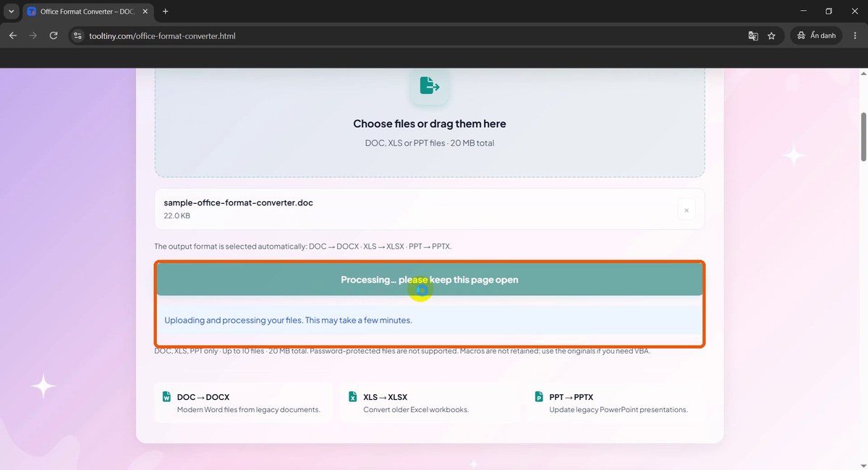The image size is (868, 470).
Task: Remove sample-office-format-converter.doc with the x
Action: pyautogui.click(x=686, y=210)
